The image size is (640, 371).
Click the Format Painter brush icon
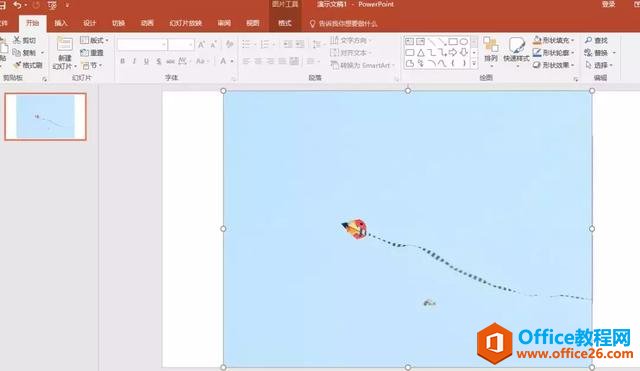(x=17, y=65)
